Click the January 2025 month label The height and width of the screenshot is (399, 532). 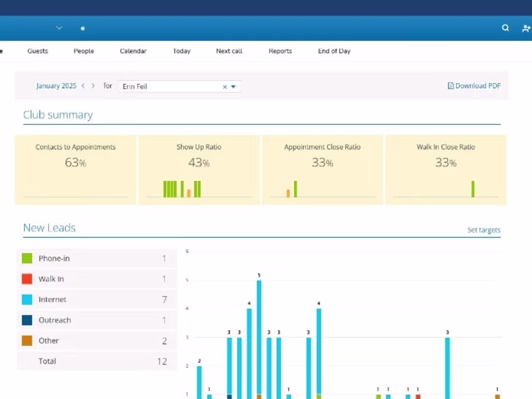56,86
